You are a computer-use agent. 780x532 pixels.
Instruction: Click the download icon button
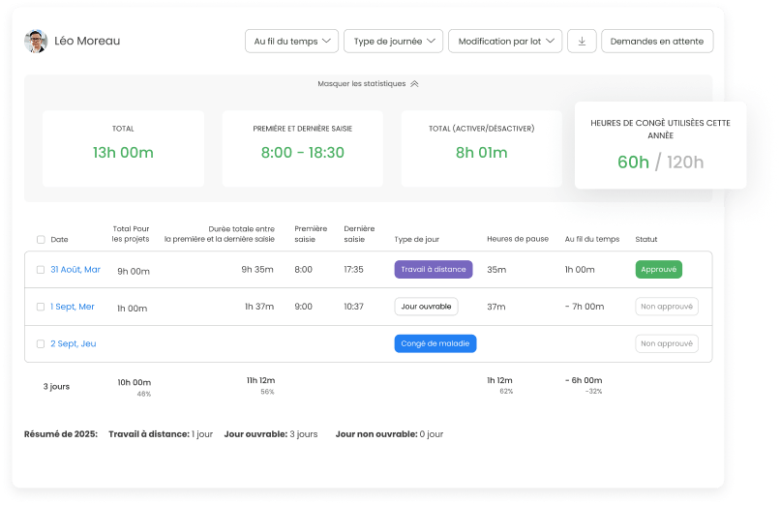[582, 41]
